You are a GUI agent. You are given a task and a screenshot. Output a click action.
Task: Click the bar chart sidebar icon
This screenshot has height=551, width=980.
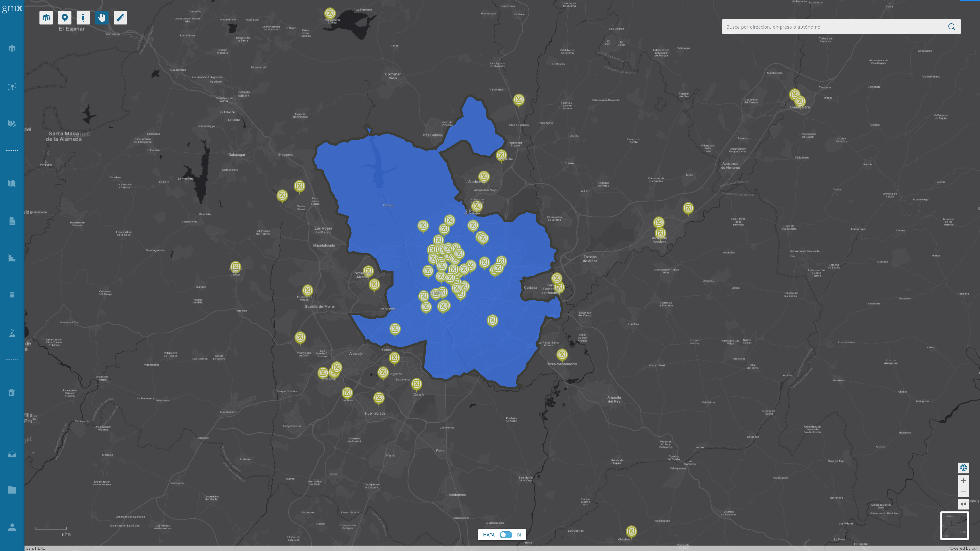(12, 258)
